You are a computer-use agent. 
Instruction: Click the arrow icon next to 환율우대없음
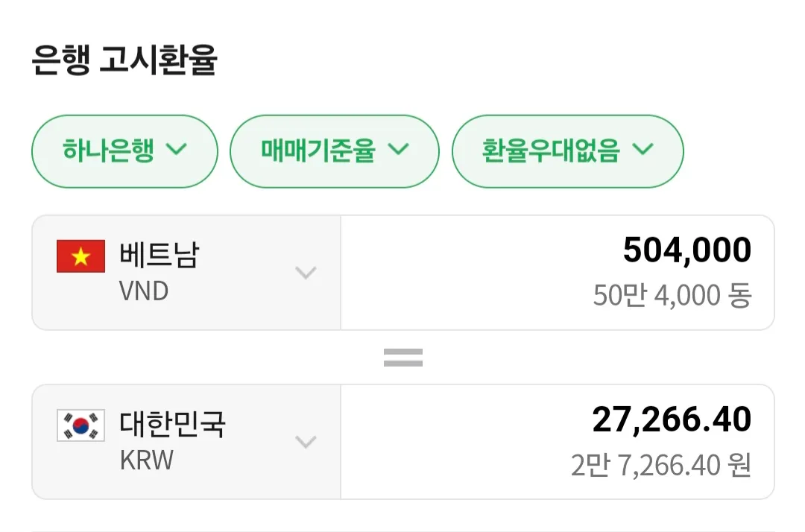point(643,150)
